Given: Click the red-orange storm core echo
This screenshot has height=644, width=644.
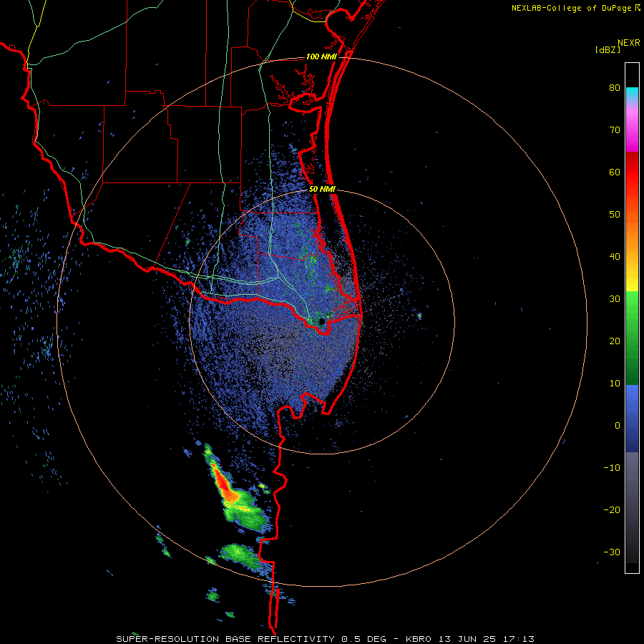Looking at the screenshot, I should coord(225,484).
